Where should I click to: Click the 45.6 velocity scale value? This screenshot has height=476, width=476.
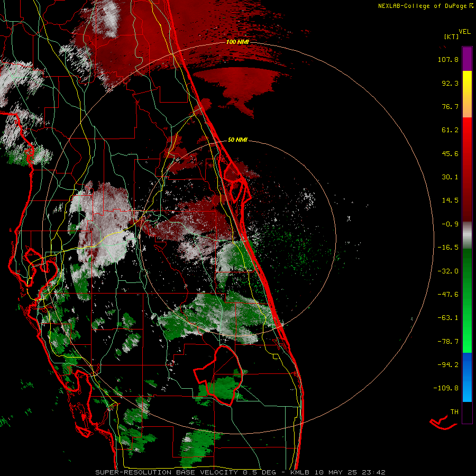pyautogui.click(x=450, y=153)
